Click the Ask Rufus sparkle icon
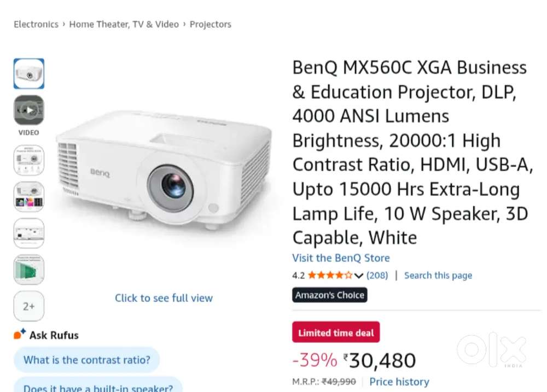 click(20, 334)
